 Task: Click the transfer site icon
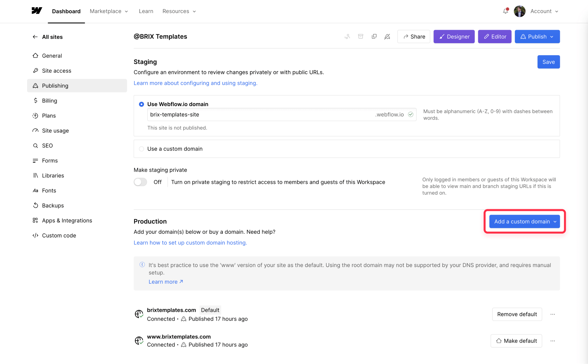pos(347,37)
